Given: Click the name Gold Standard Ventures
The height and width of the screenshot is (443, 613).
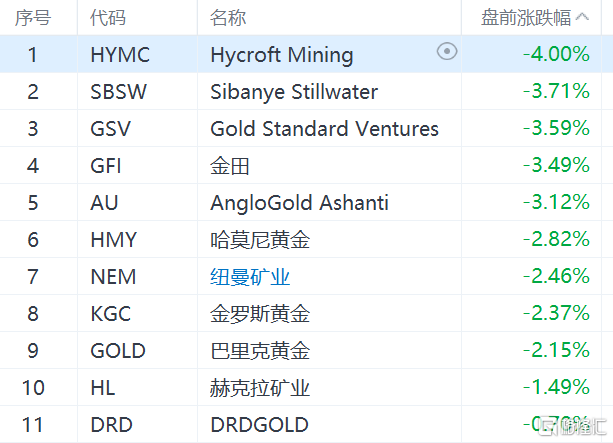Looking at the screenshot, I should 324,129.
